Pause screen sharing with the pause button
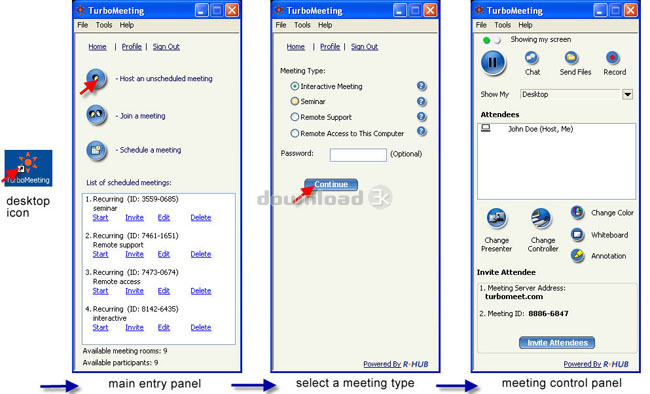The width and height of the screenshot is (650, 394). tap(493, 63)
